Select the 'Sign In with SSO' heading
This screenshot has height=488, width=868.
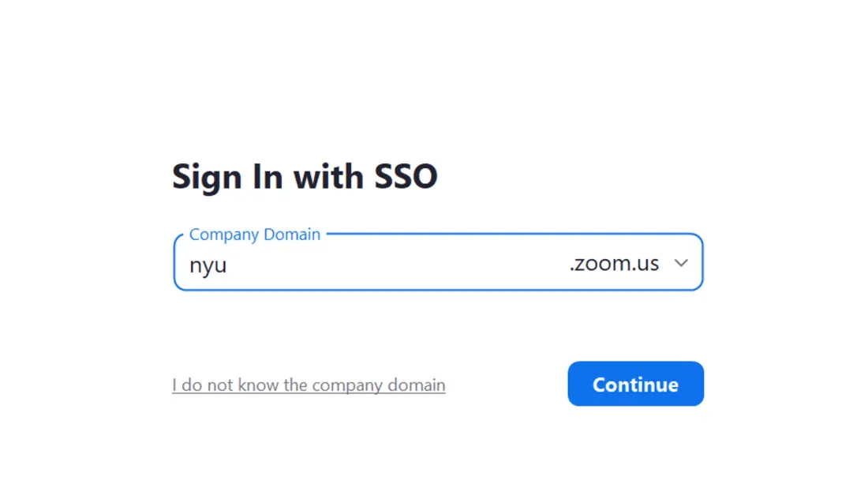click(305, 177)
